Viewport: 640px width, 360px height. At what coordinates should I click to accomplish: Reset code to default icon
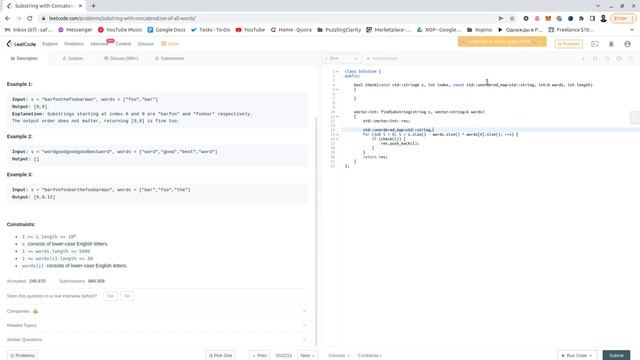[607, 59]
